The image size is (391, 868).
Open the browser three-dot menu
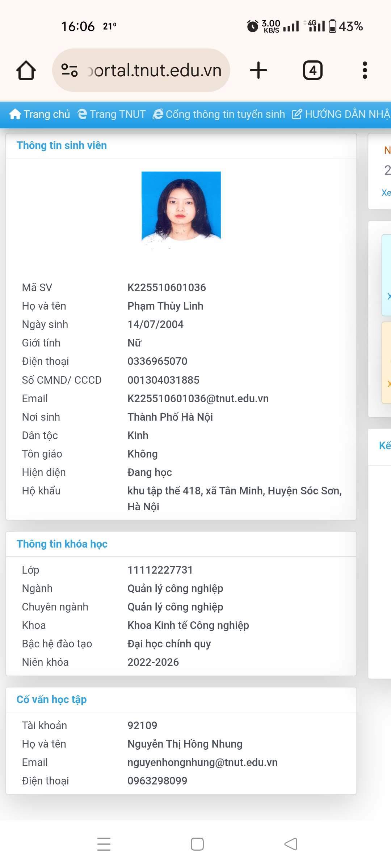(x=365, y=70)
